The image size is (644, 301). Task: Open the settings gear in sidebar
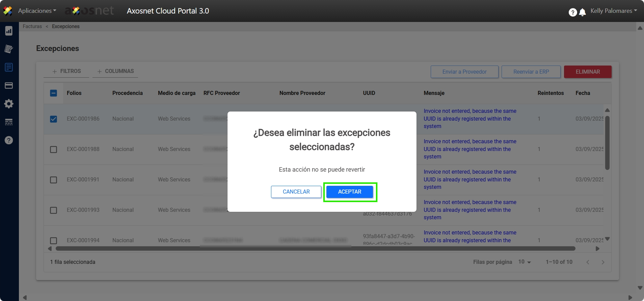[x=9, y=104]
